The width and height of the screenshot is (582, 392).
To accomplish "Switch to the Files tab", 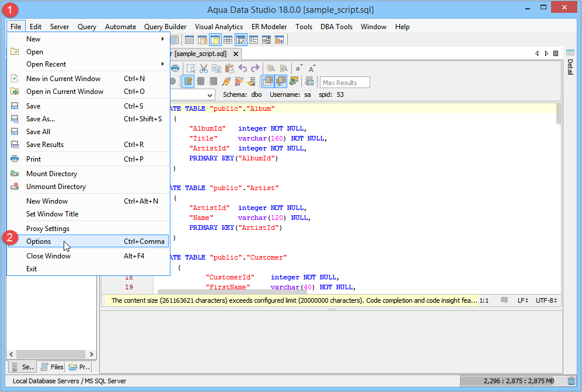I will [51, 367].
